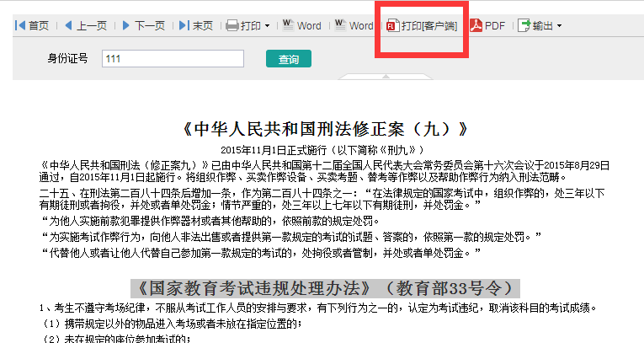This screenshot has height=343, width=644.
Task: Click the 身份证号 label
Action: pyautogui.click(x=69, y=59)
